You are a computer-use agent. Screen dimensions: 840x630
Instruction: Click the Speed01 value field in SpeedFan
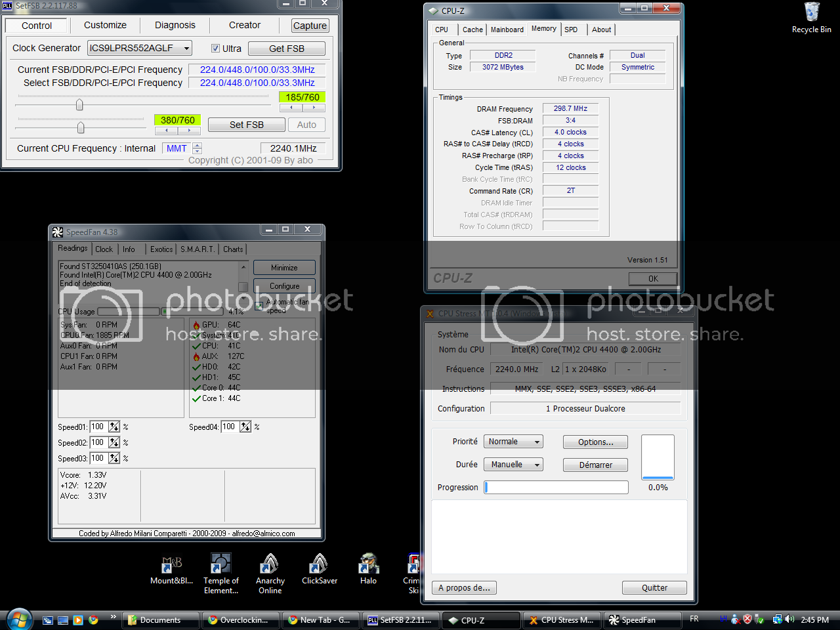tap(98, 427)
